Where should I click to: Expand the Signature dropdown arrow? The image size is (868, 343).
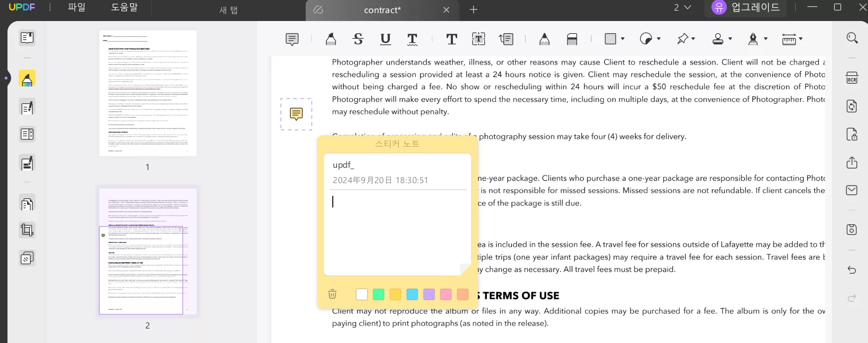(x=766, y=39)
